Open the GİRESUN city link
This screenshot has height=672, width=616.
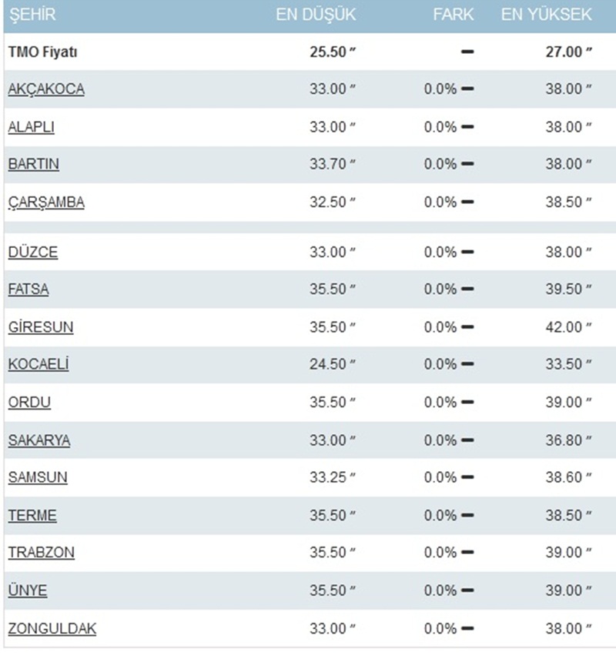[x=41, y=327]
